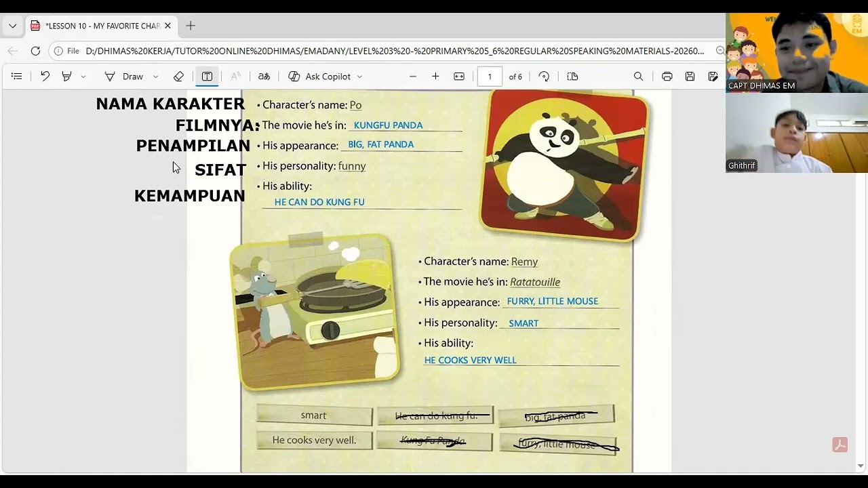Screen dimensions: 868x488
Task: Click the zoom magnifier in address bar
Action: click(720, 51)
